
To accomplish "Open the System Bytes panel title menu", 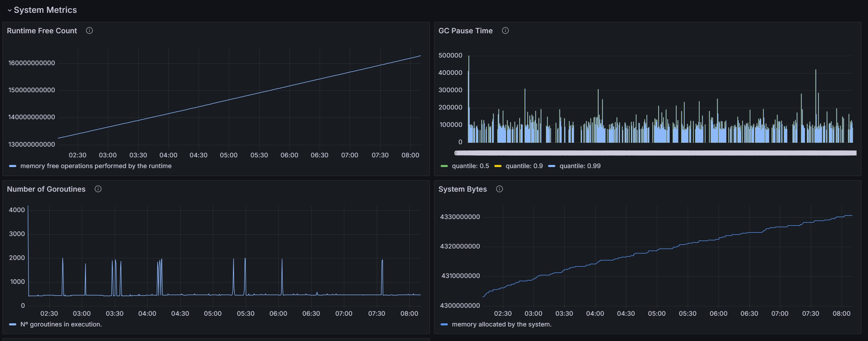I will pyautogui.click(x=462, y=189).
